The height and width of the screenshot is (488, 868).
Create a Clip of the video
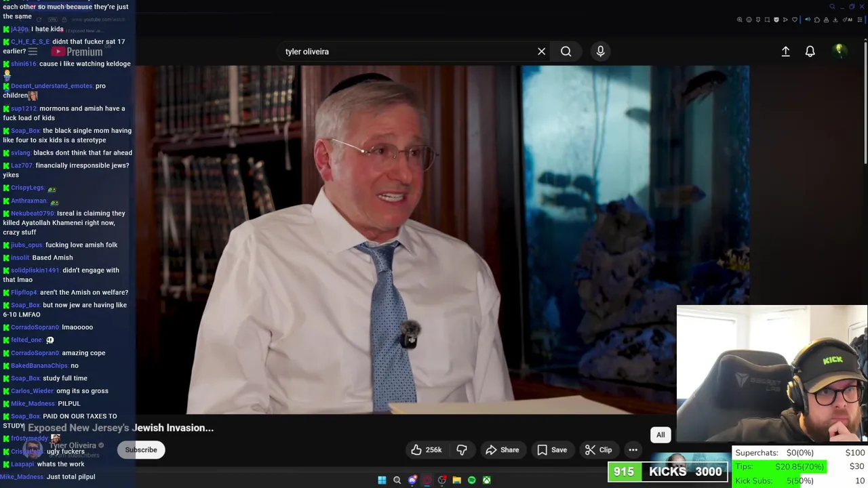pos(599,450)
